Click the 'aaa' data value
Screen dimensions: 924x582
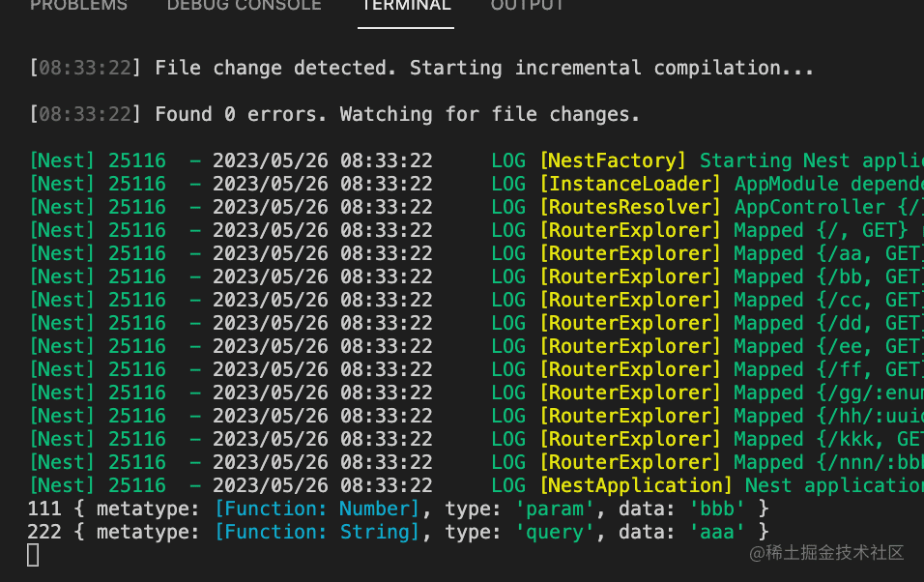(x=717, y=532)
